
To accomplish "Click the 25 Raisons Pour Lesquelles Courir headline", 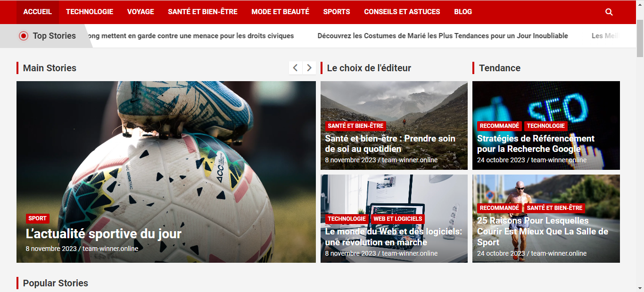I will (543, 231).
